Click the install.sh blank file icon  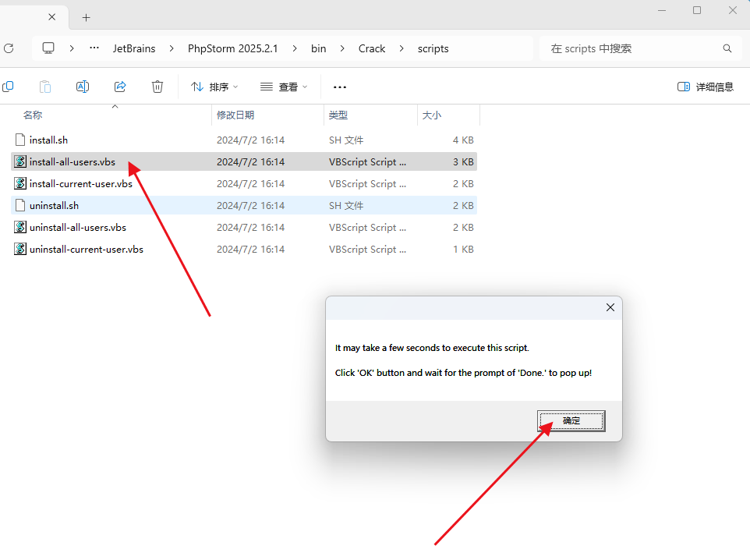pos(20,140)
